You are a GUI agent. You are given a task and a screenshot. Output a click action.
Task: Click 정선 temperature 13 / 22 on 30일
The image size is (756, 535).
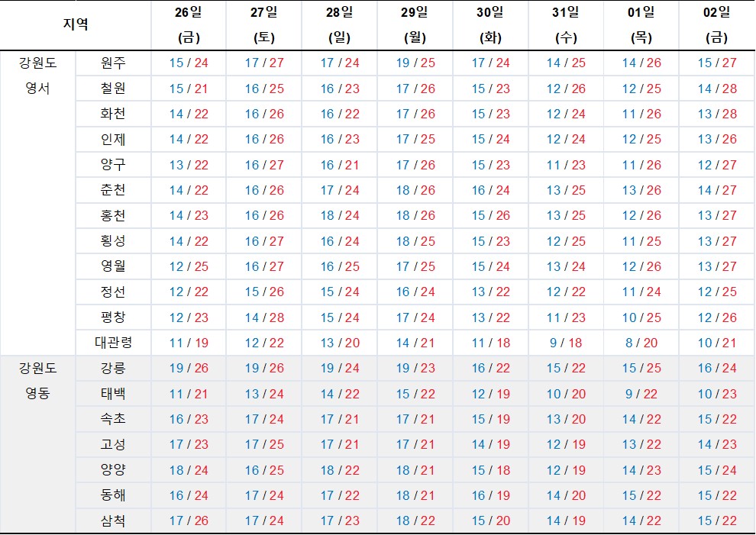(x=490, y=292)
